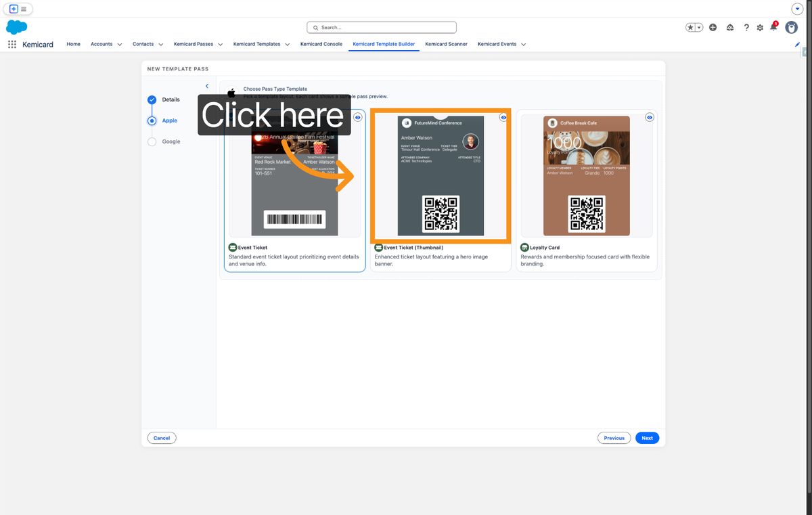
Task: Open the notifications bell icon
Action: click(x=773, y=27)
